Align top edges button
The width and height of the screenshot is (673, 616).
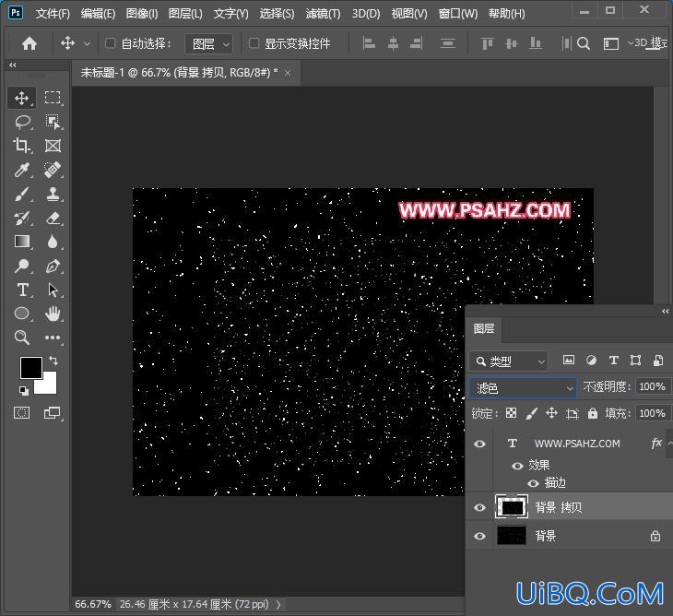487,43
